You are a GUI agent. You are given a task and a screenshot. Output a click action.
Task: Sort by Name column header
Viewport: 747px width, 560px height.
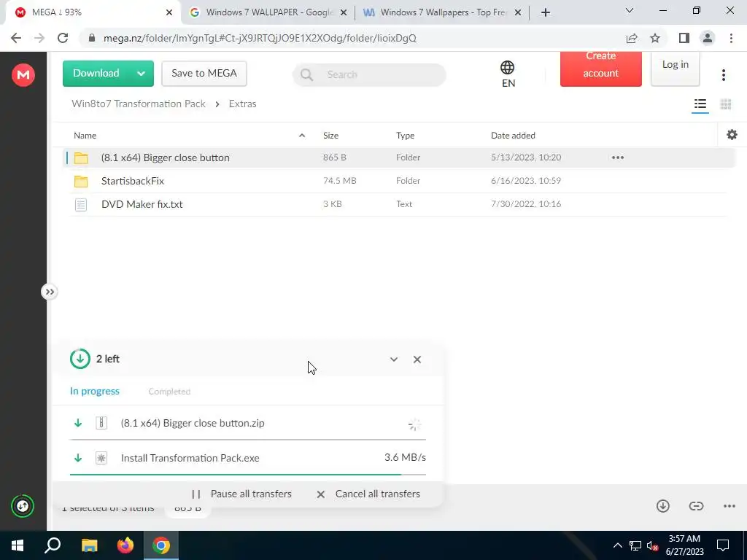click(x=85, y=136)
